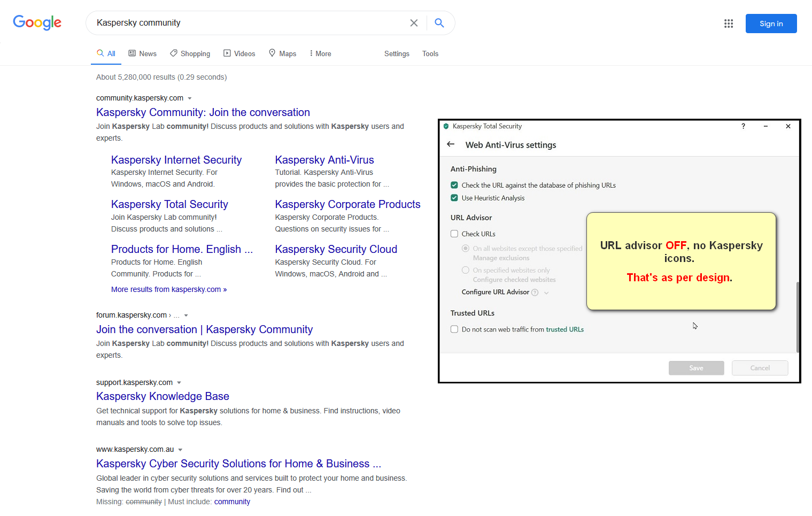Click the Configure URL Advisor label
The width and height of the screenshot is (812, 516).
click(496, 292)
